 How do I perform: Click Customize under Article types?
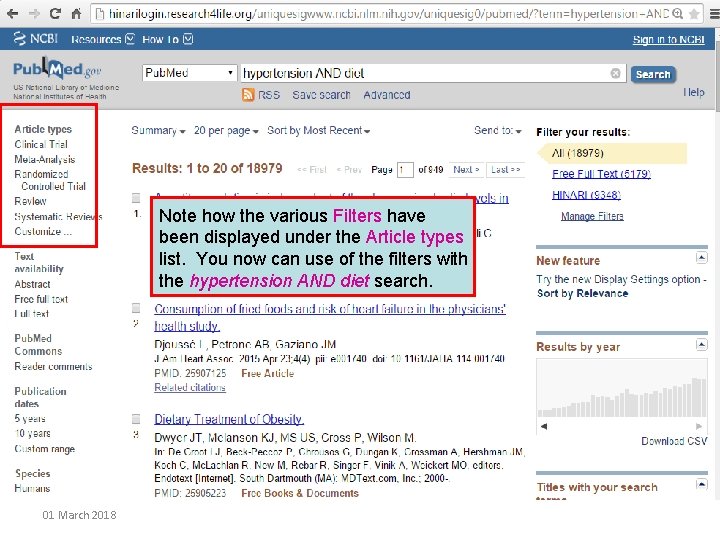[x=43, y=231]
